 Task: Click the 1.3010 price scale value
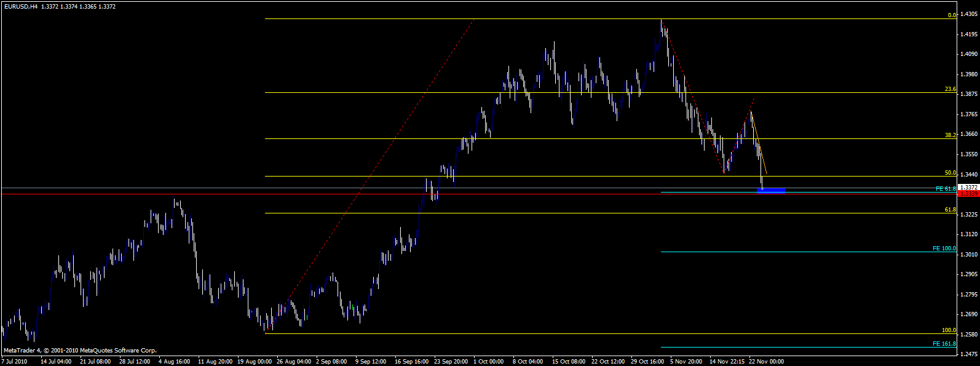click(x=969, y=254)
